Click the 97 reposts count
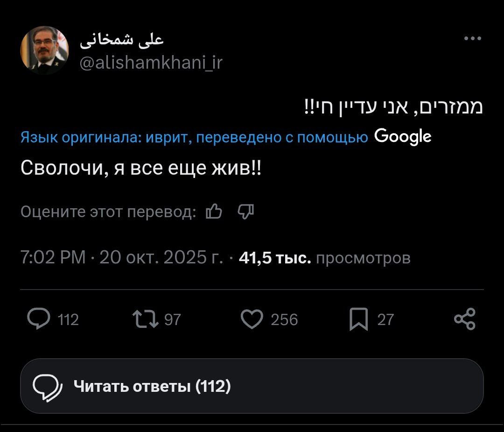Viewport: 504px width, 432px height. click(173, 320)
